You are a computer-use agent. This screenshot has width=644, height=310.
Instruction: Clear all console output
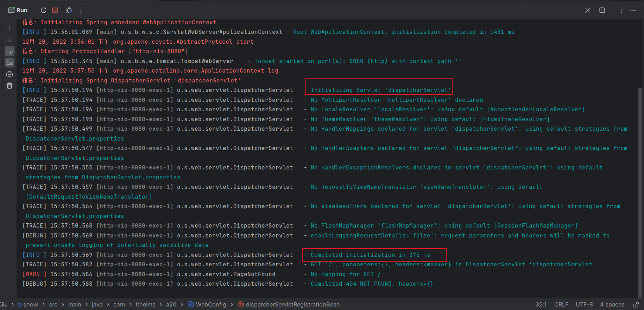click(x=10, y=86)
